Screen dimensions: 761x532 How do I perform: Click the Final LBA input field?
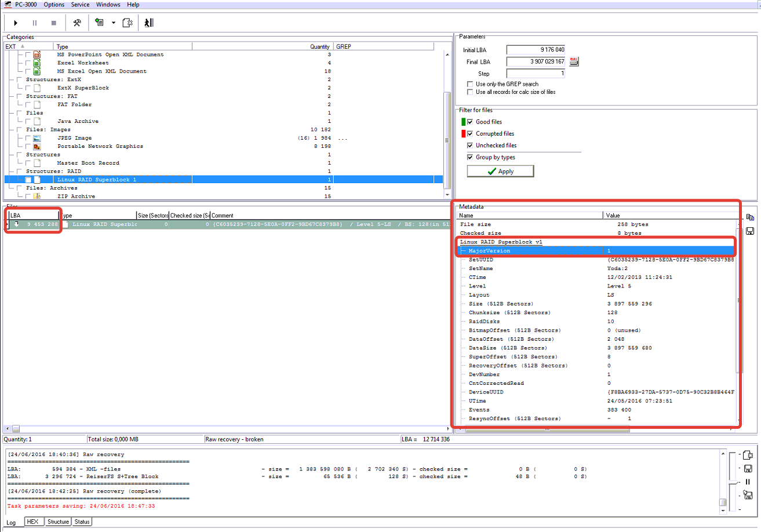(536, 61)
